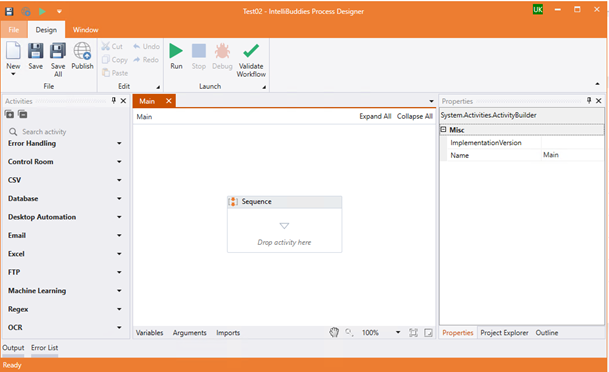Image resolution: width=609 pixels, height=372 pixels.
Task: Expand the Machine Learning category
Action: 120,290
